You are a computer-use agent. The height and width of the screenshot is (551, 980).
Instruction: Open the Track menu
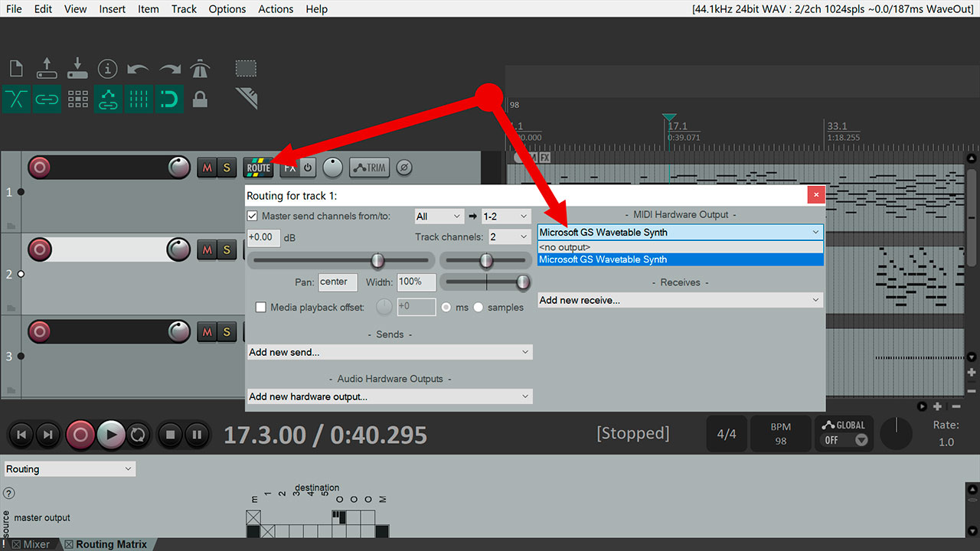[x=184, y=9]
